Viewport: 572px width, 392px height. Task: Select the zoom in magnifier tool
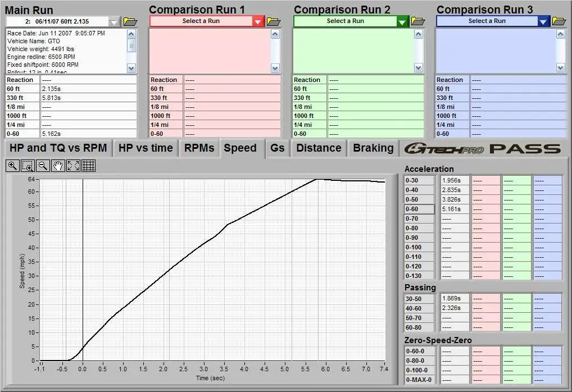point(12,166)
